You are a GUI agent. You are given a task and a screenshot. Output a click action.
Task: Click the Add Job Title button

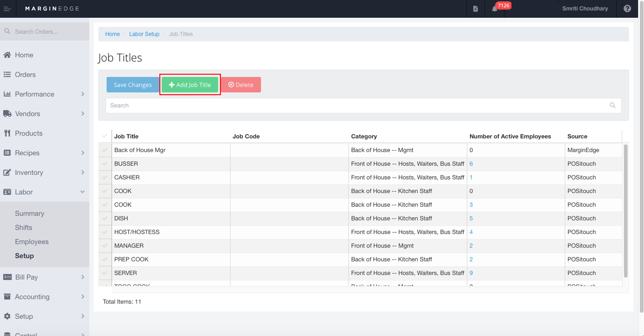coord(190,85)
